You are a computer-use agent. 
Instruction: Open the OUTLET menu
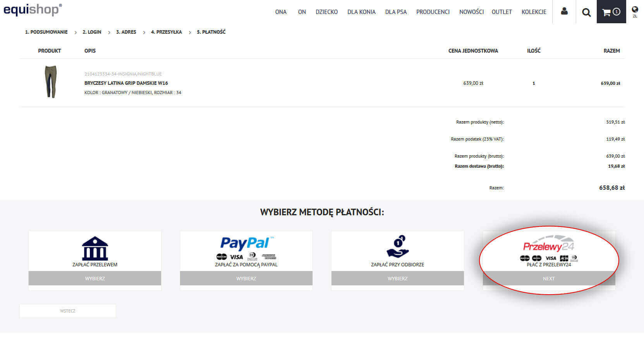click(x=501, y=12)
